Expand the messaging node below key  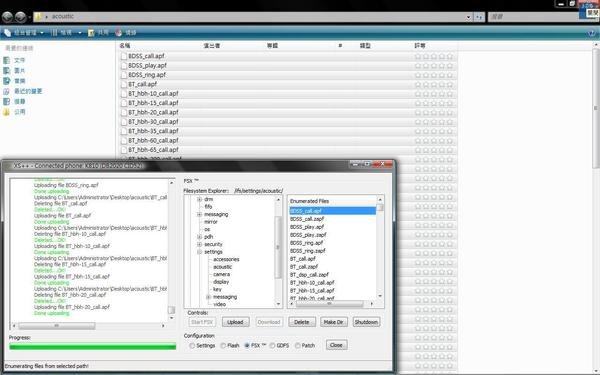209,297
